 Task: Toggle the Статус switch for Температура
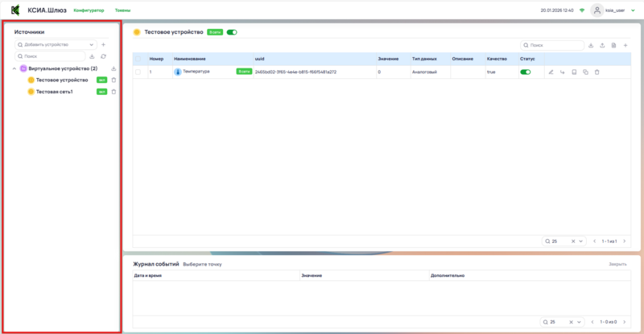(526, 72)
